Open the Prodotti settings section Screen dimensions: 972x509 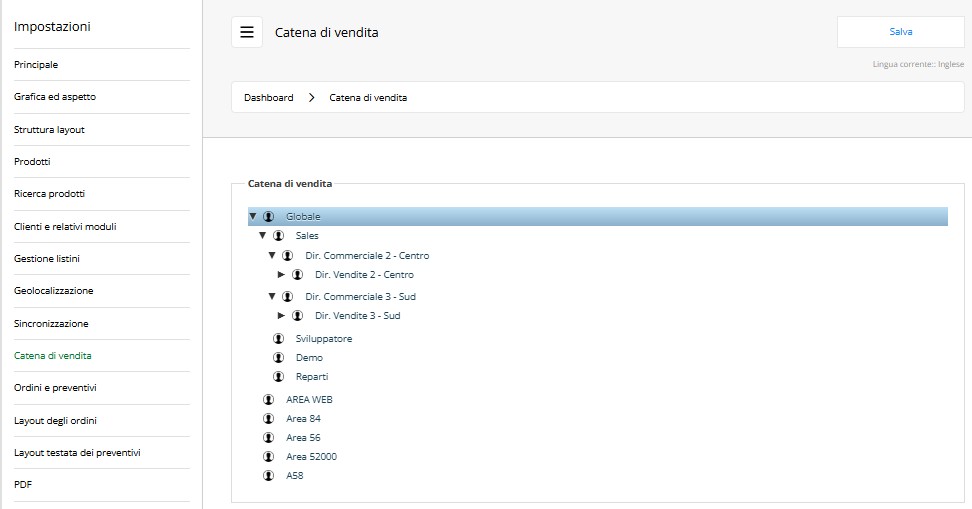pos(32,162)
